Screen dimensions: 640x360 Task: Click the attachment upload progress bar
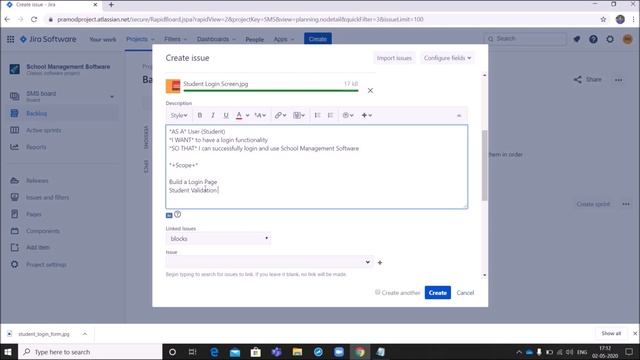tap(271, 91)
